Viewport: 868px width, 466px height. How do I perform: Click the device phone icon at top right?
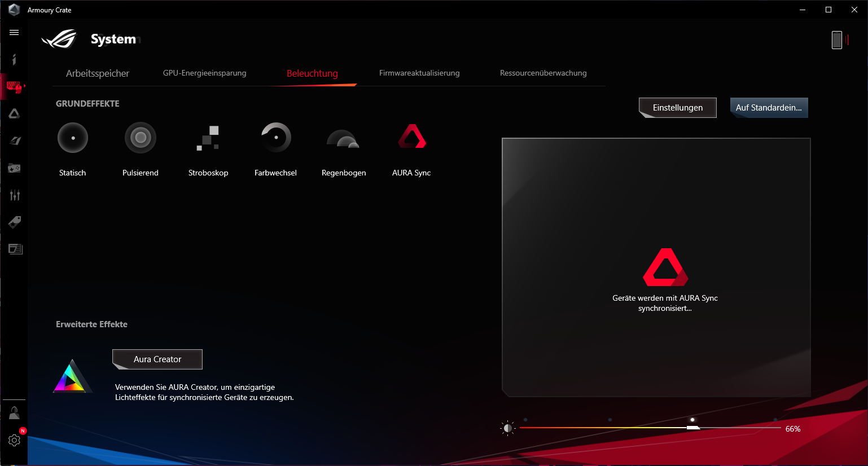(837, 40)
